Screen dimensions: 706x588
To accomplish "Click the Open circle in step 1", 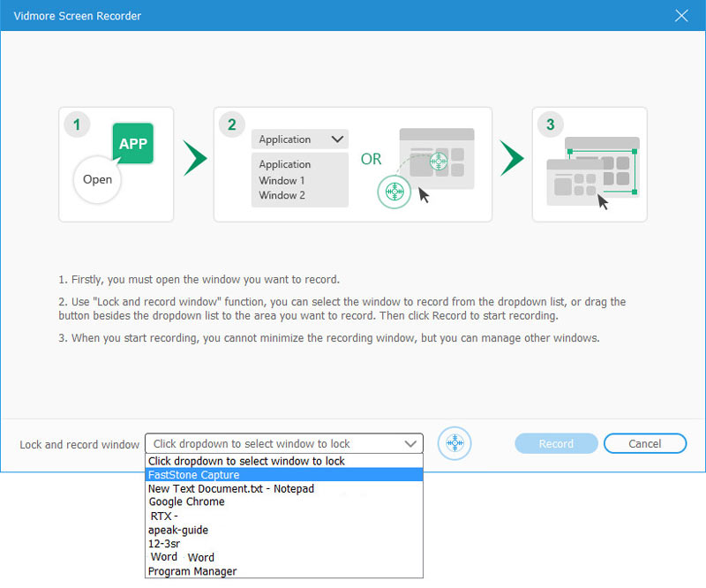I will pyautogui.click(x=97, y=179).
